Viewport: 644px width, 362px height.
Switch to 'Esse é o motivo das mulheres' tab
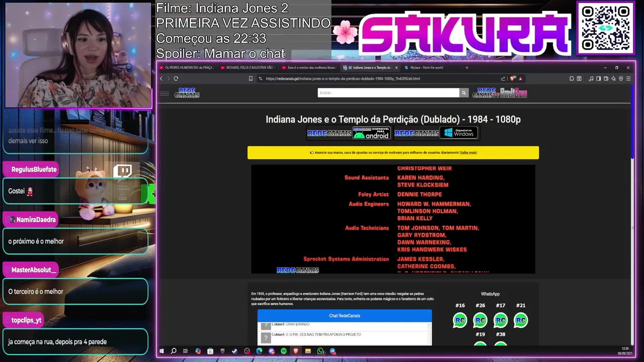click(309, 67)
